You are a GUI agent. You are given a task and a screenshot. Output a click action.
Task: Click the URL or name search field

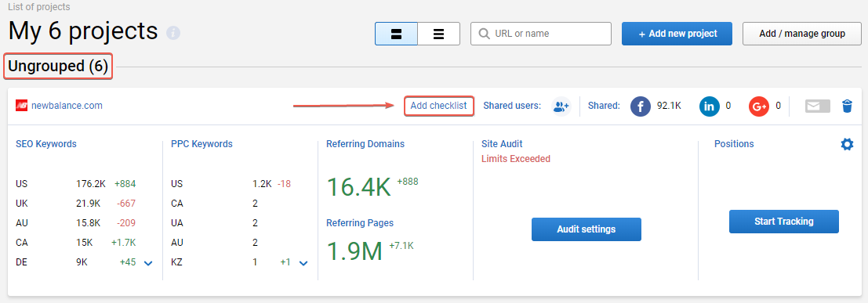(541, 34)
